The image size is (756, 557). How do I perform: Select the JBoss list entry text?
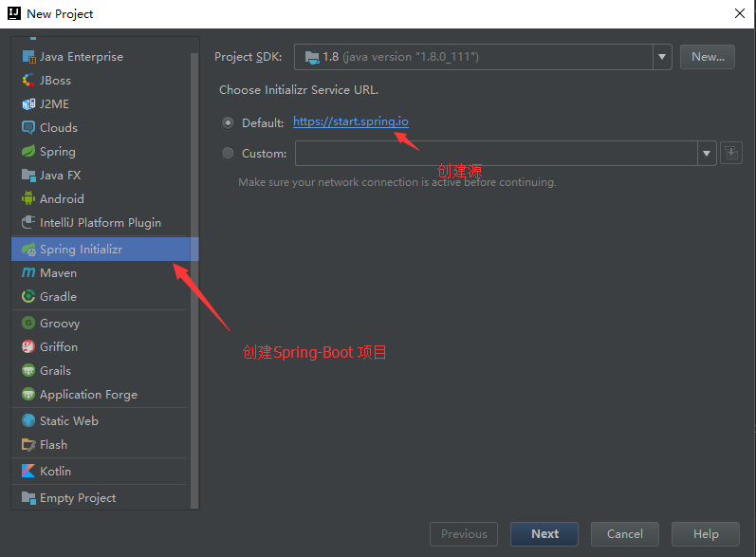pos(55,80)
